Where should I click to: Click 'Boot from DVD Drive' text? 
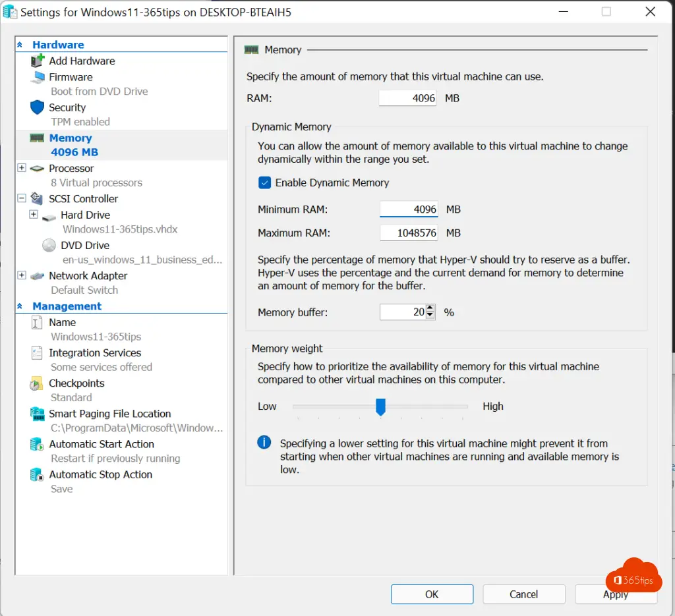point(100,92)
